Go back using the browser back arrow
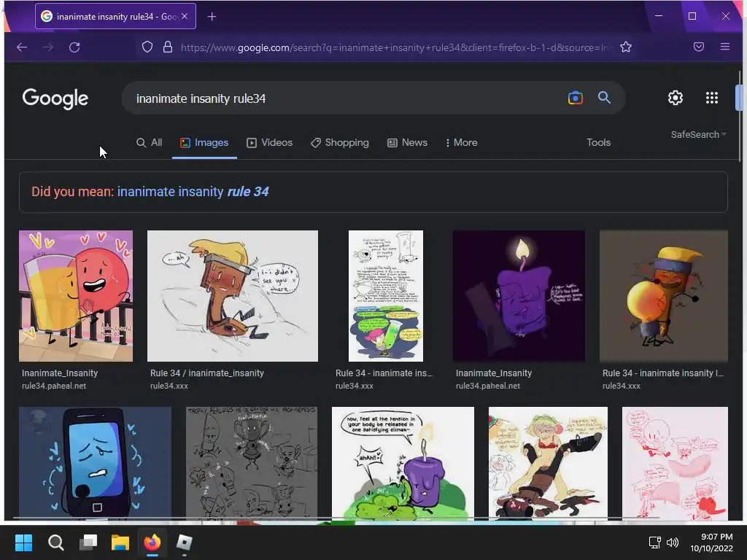747x560 pixels. coord(22,47)
